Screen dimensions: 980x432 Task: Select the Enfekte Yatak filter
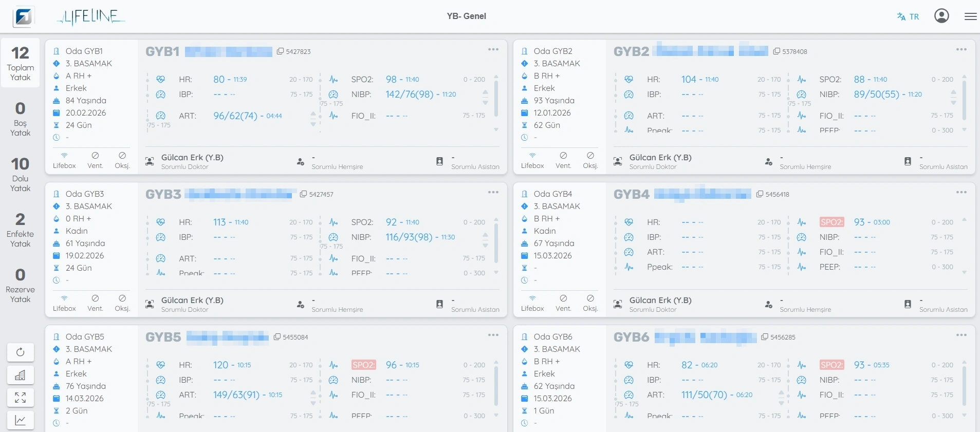coord(21,229)
